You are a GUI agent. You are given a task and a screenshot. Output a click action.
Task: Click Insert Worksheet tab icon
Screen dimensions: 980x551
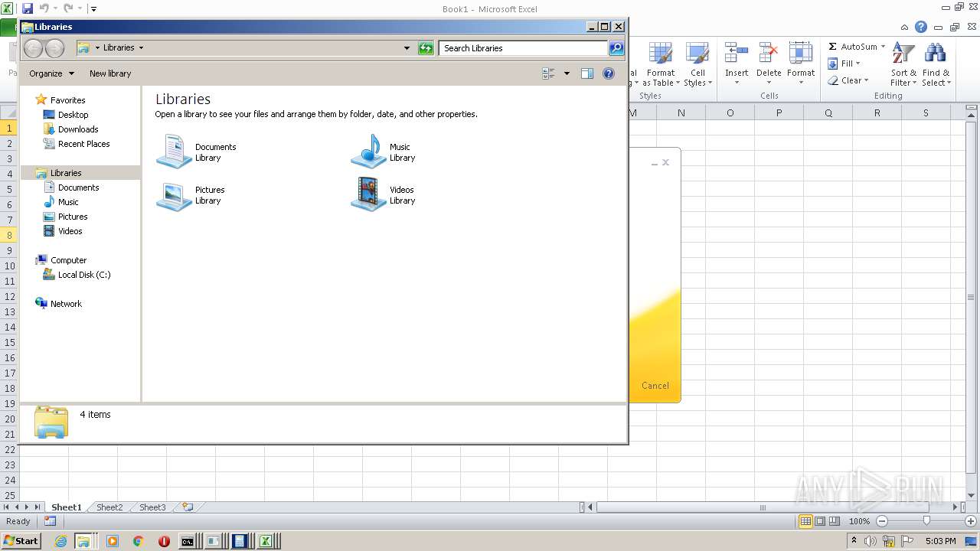(188, 507)
